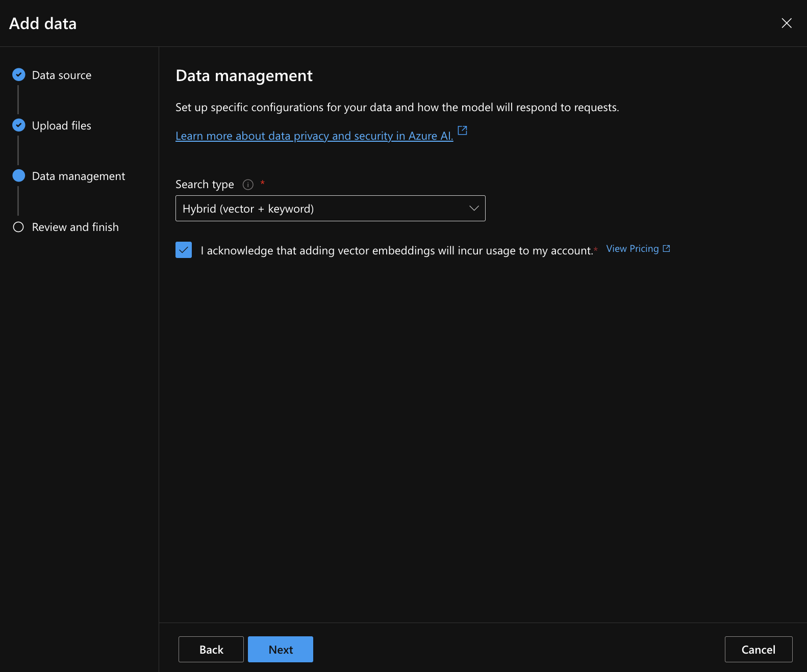Click the Upload files completed checkmark icon
This screenshot has height=672, width=807.
[19, 125]
